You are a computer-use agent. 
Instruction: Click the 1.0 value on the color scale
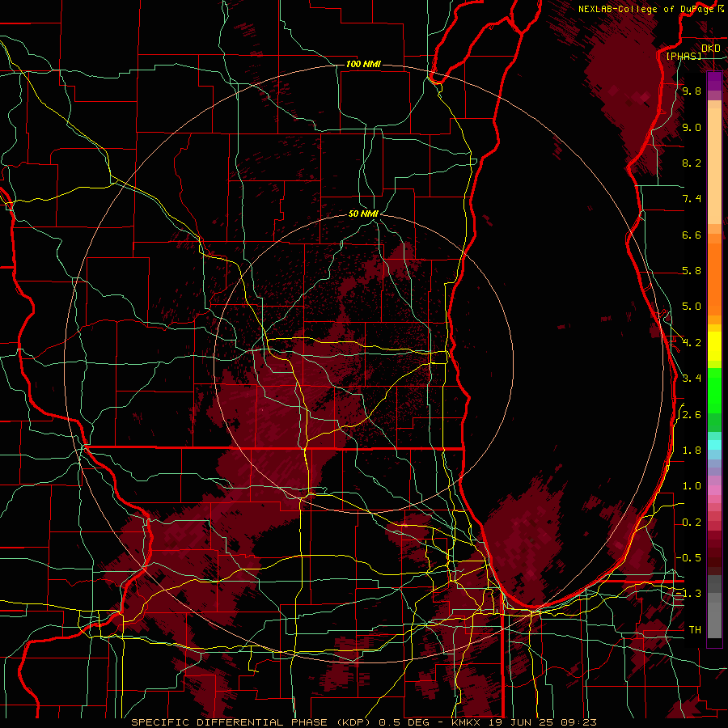click(692, 486)
